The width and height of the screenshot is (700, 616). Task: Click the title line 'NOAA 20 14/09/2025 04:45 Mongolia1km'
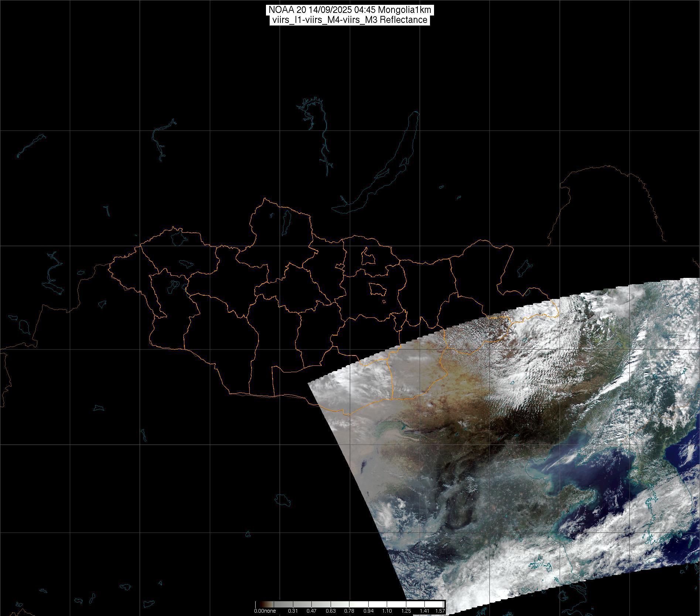[x=350, y=10]
